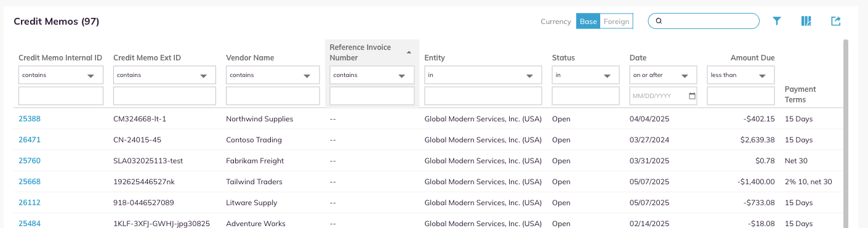Image resolution: width=868 pixels, height=228 pixels.
Task: Click the top search box
Action: point(704,21)
